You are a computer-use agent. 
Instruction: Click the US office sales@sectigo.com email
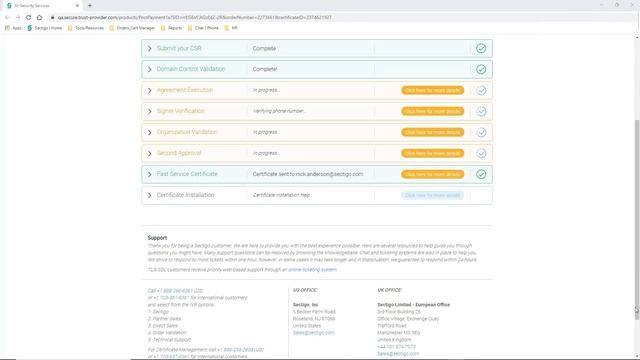(313, 333)
